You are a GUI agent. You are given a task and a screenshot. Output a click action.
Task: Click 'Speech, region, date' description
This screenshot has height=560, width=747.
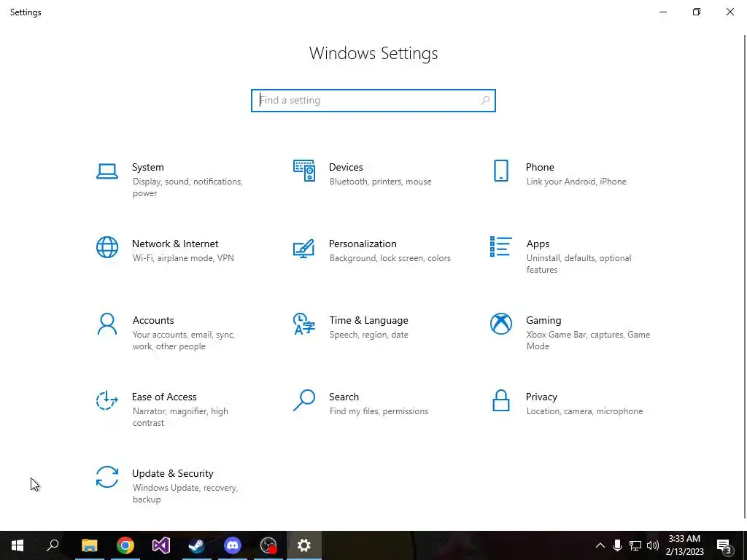pyautogui.click(x=368, y=335)
